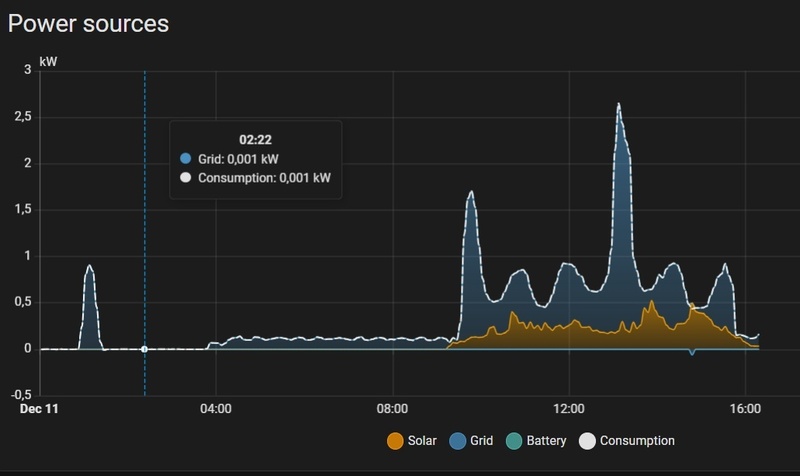
Task: Click the 04:00 time axis label
Action: [x=215, y=409]
